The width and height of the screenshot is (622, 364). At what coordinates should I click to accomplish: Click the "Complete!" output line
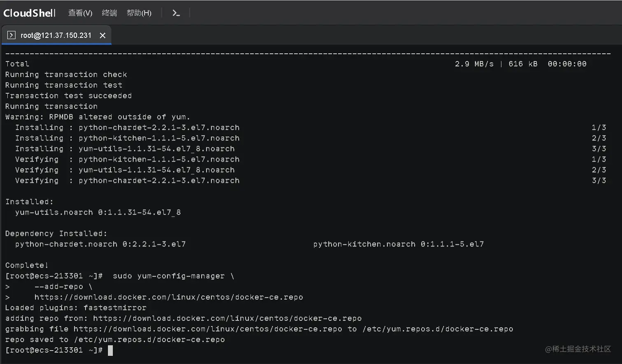click(27, 265)
